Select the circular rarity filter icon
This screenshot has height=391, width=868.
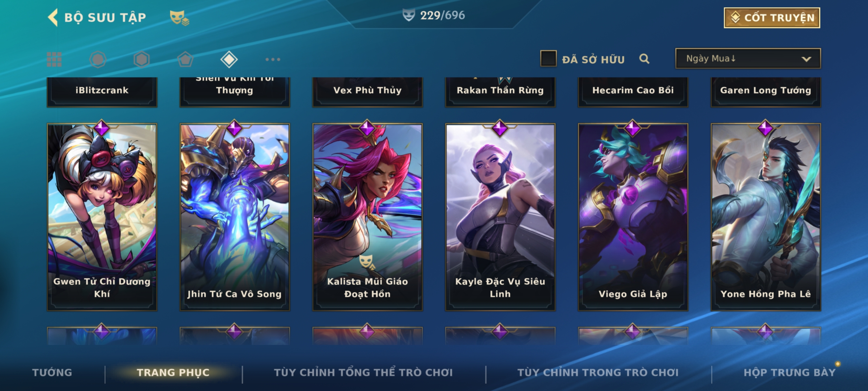(98, 59)
